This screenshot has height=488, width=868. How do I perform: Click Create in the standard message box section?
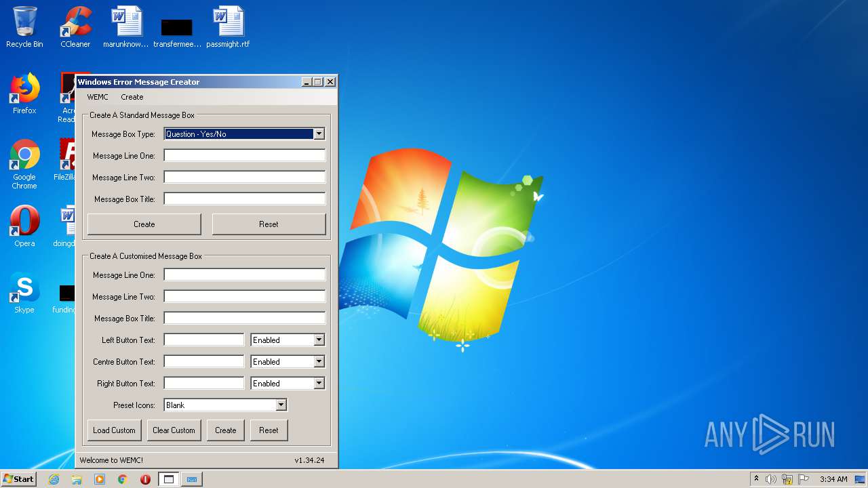[x=144, y=224]
